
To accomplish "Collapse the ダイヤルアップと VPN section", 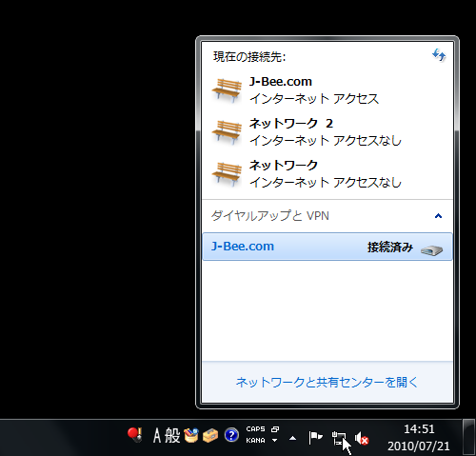I will 438,216.
